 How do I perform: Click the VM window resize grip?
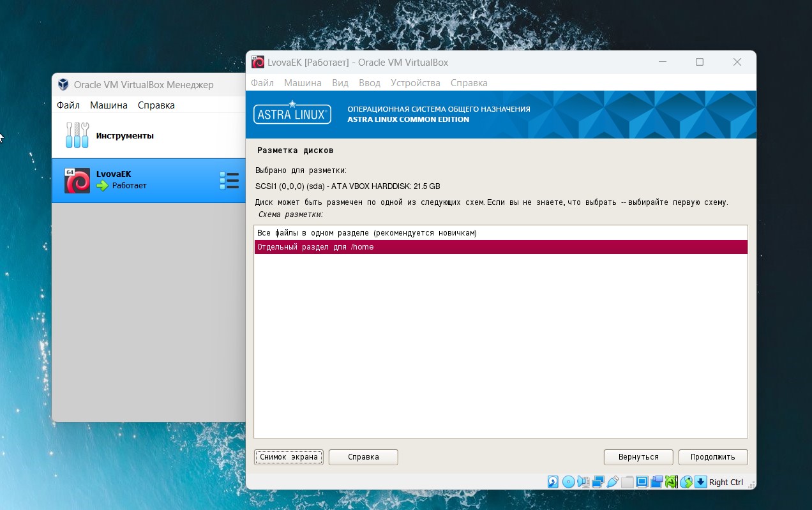[751, 484]
